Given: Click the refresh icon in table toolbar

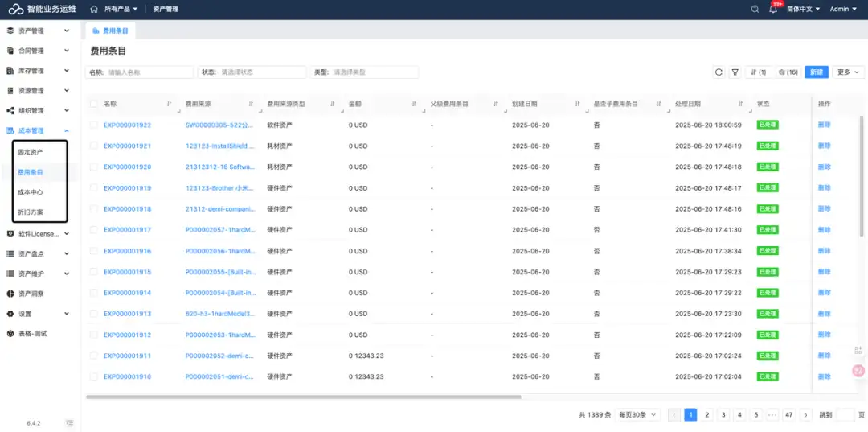Looking at the screenshot, I should (x=719, y=72).
